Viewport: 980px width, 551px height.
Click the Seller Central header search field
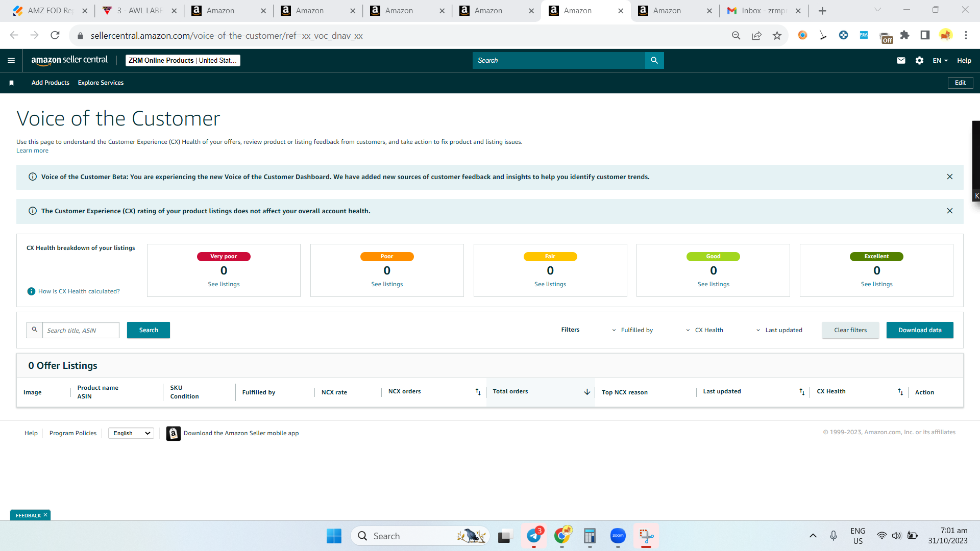pos(559,60)
